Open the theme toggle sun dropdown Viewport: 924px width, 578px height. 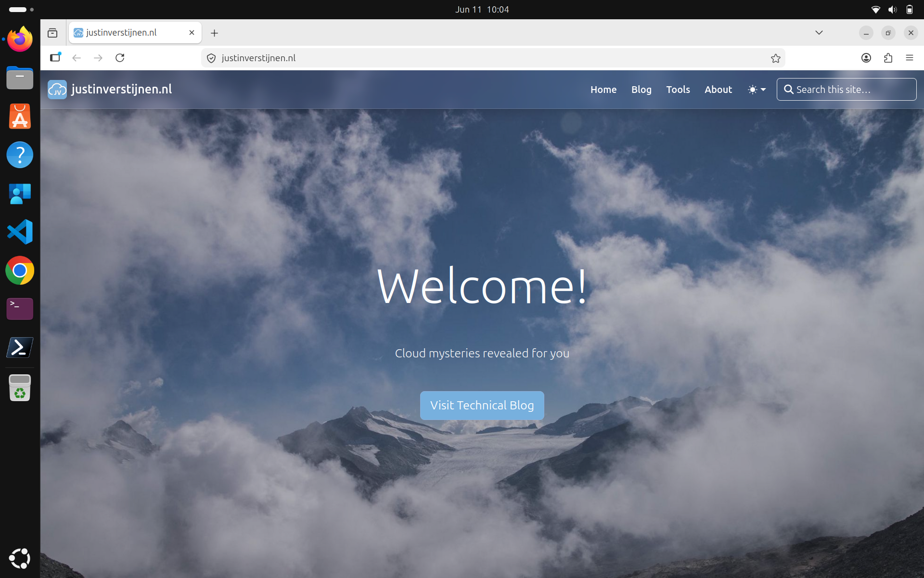tap(757, 90)
